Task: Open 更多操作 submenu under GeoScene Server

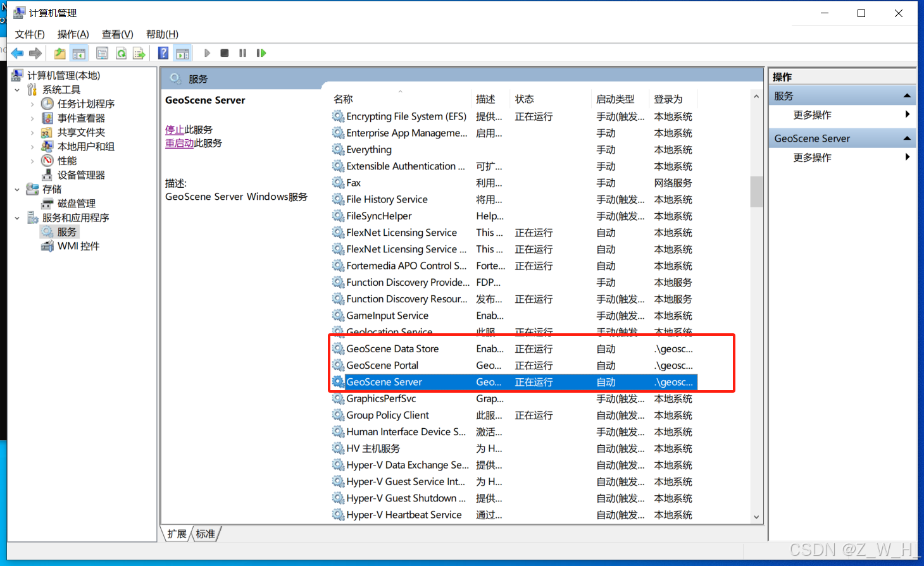Action: [x=842, y=157]
